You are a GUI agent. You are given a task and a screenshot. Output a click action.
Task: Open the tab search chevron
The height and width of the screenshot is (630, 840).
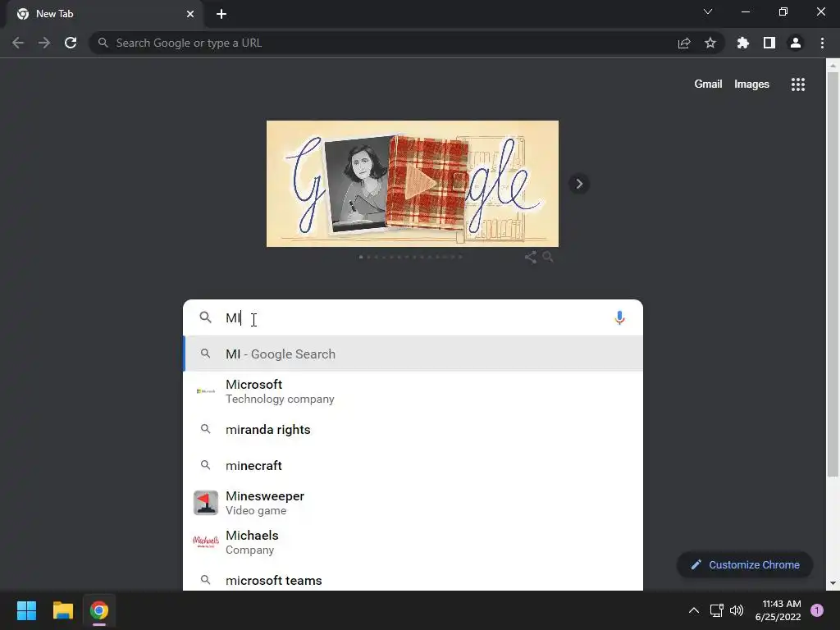tap(708, 11)
